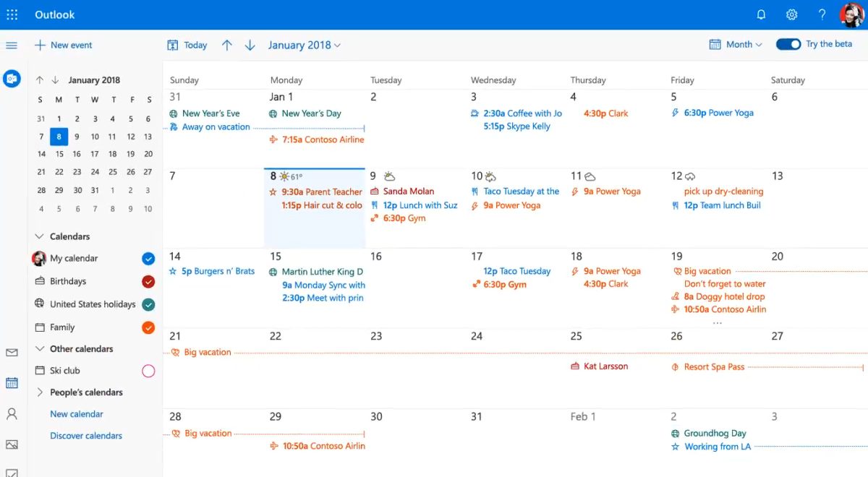Collapse the Other calendars section
This screenshot has width=868, height=477.
39,349
